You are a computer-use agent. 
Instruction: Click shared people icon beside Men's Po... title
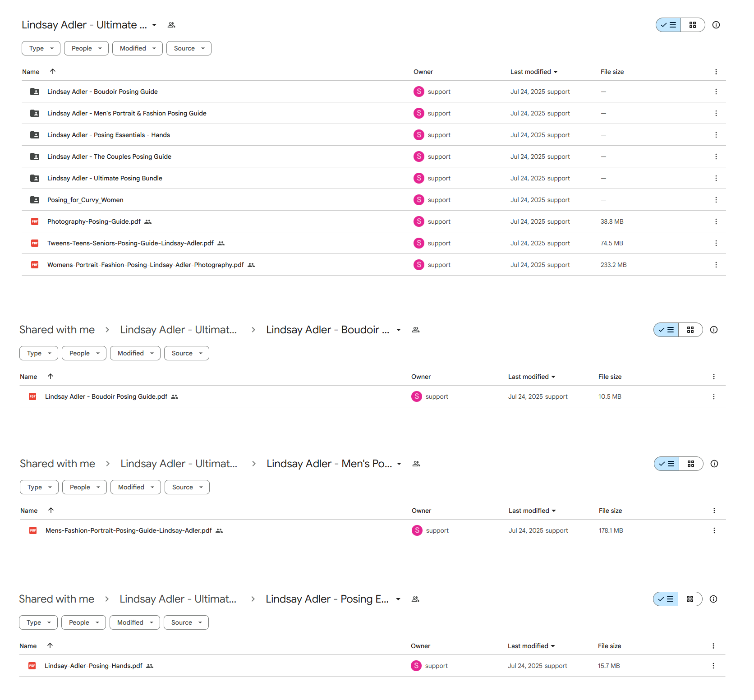click(416, 464)
